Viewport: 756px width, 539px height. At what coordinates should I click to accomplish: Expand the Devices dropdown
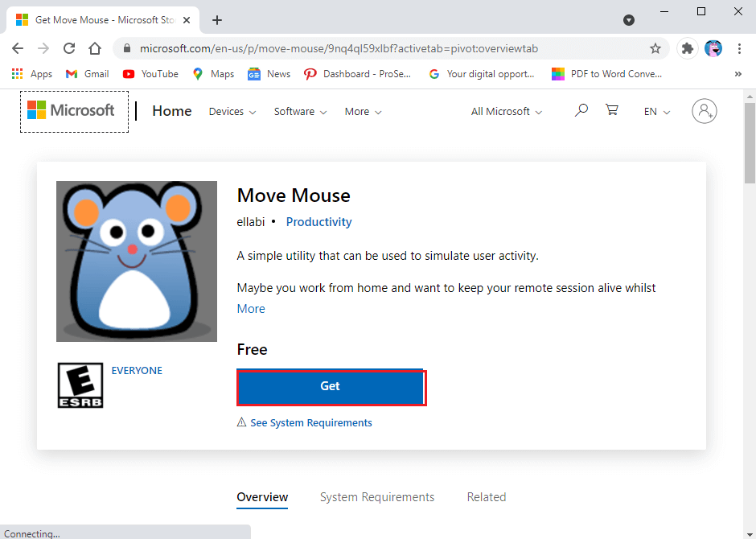click(232, 111)
